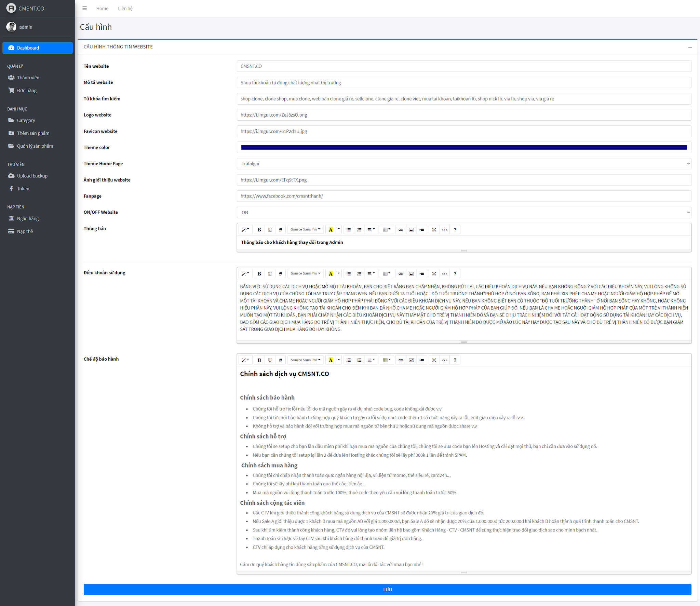This screenshot has height=606, width=700.
Task: Open the ON/OFF Website dropdown
Action: [464, 213]
